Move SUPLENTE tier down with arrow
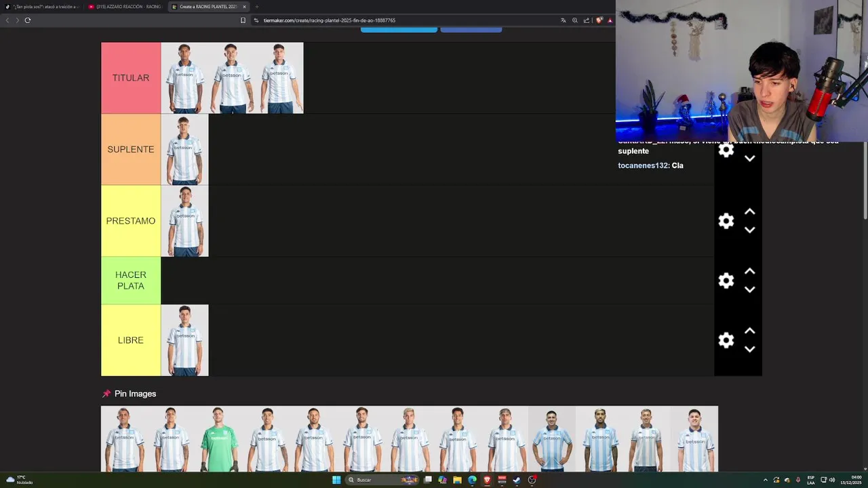This screenshot has width=868, height=488. (749, 159)
